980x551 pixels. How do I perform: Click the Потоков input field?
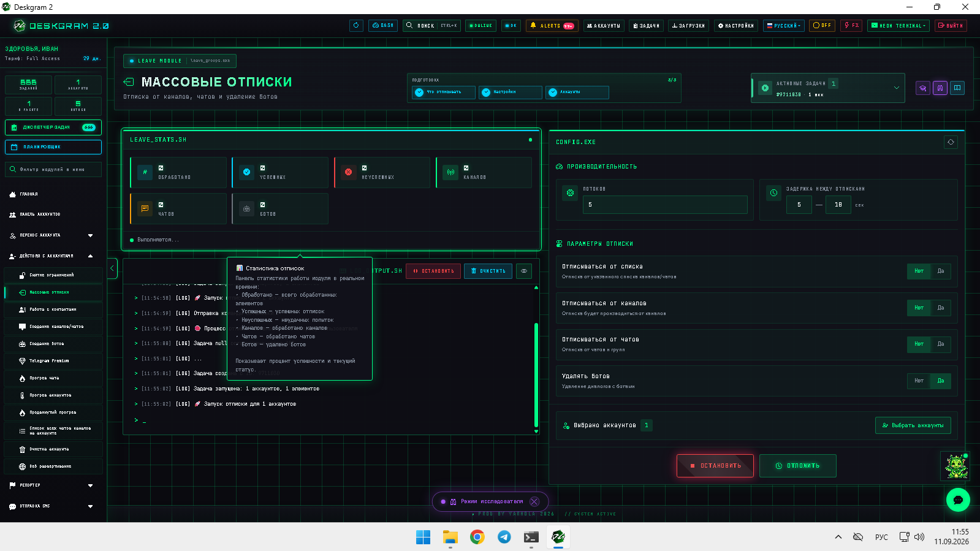click(665, 205)
